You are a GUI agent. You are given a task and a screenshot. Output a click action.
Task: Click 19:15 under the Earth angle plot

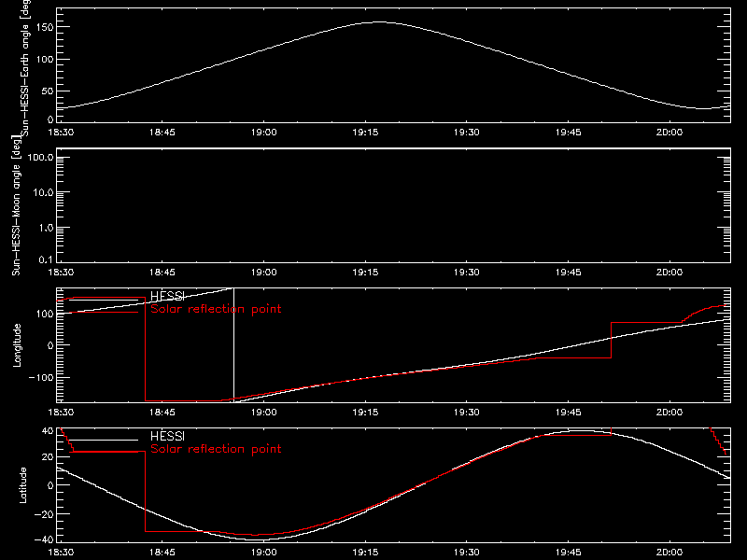coord(365,133)
